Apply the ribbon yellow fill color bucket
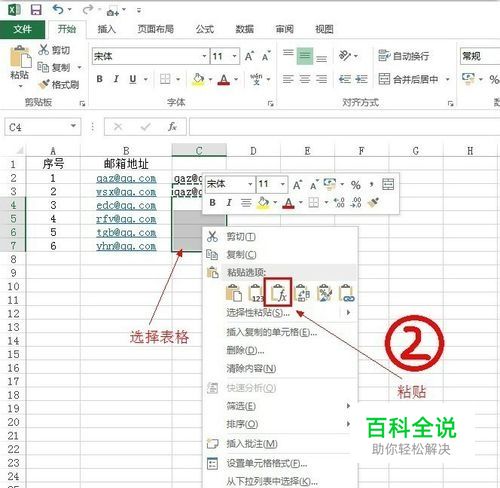 pos(198,79)
